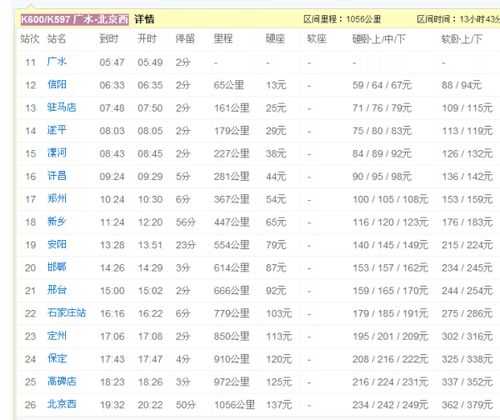
Task: Click the 125元 hard seat price
Action: (x=279, y=382)
